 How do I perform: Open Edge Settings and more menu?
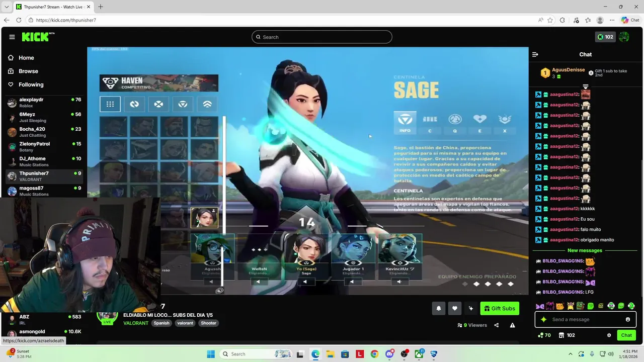click(x=612, y=20)
